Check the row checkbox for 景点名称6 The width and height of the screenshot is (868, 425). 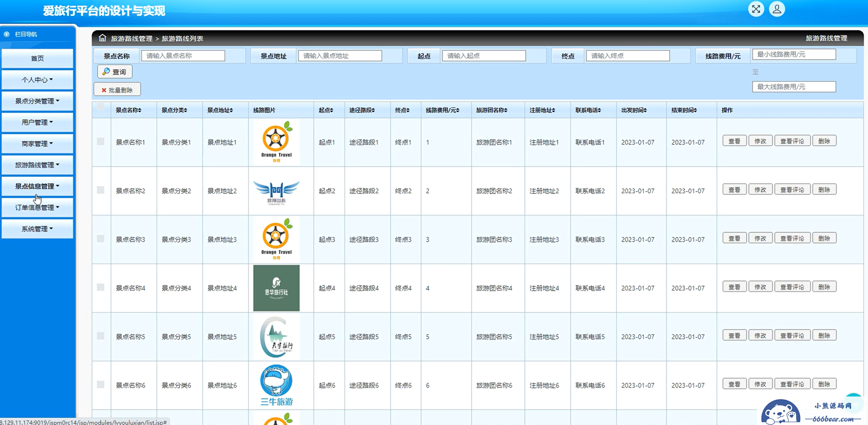100,384
